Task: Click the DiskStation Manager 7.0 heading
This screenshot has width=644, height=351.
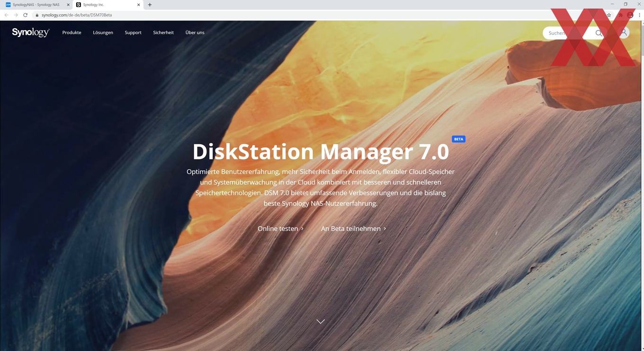Action: [321, 151]
